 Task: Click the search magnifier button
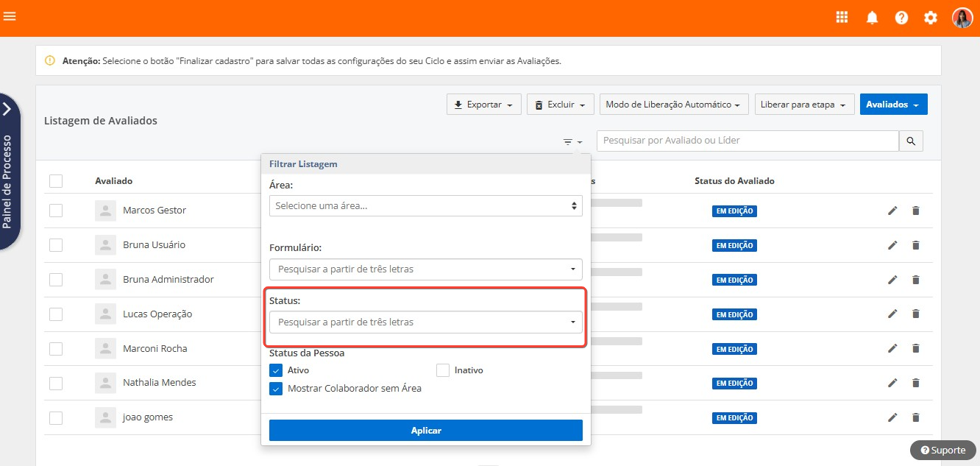[911, 141]
